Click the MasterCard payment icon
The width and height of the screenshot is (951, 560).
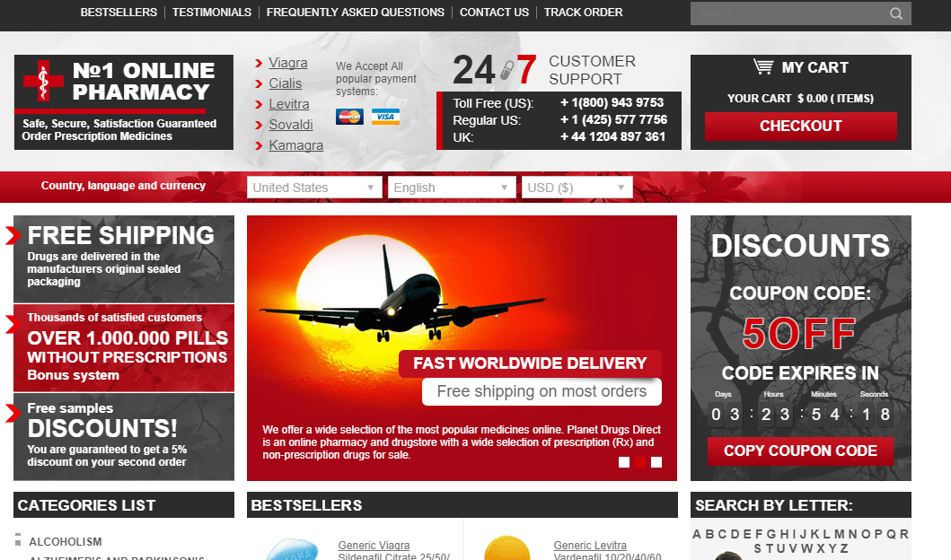[x=349, y=117]
